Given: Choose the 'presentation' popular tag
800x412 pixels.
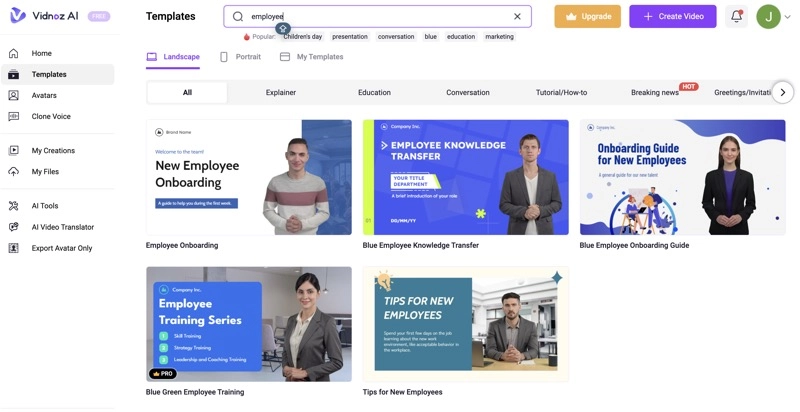Looking at the screenshot, I should pyautogui.click(x=350, y=37).
